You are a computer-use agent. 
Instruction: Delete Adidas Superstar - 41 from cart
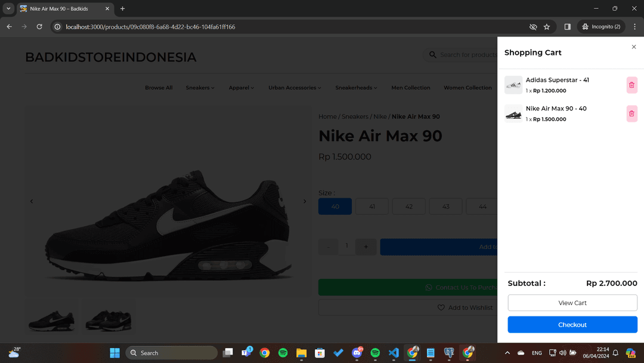click(x=631, y=85)
